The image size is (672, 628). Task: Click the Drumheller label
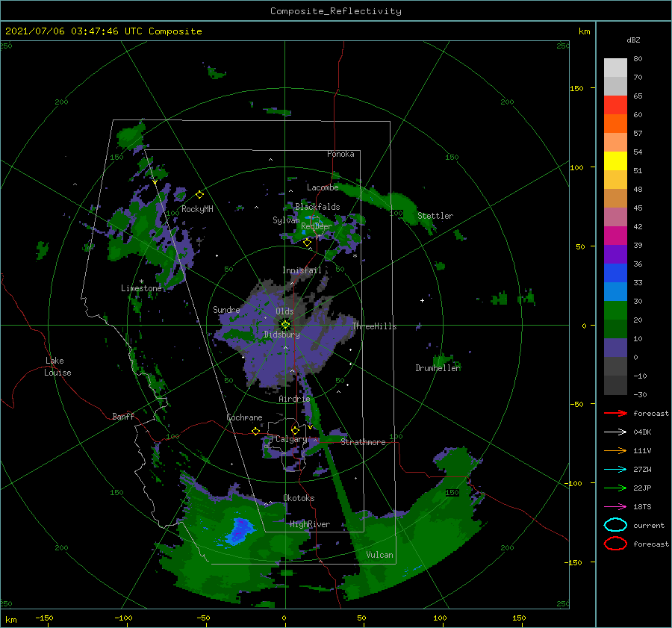click(438, 368)
